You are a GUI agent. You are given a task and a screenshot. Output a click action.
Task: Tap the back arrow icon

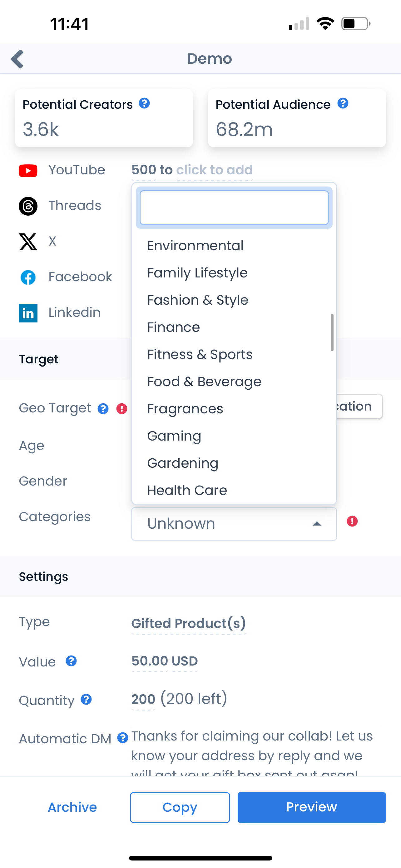[17, 59]
